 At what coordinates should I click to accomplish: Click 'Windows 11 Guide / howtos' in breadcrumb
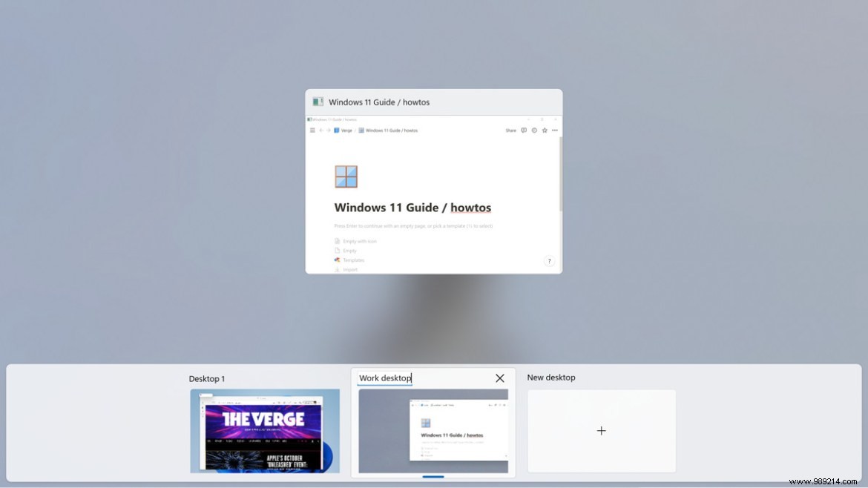[x=392, y=131]
